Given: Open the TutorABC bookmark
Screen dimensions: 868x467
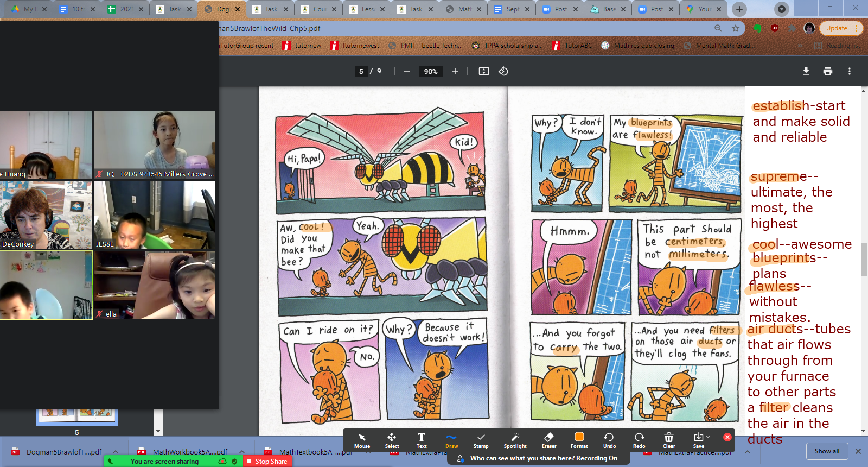Looking at the screenshot, I should pos(572,46).
